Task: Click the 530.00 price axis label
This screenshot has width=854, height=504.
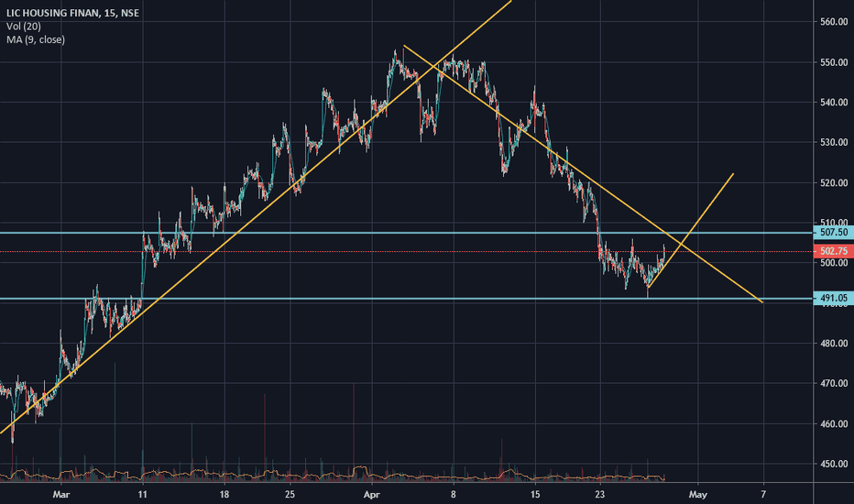Action: pyautogui.click(x=834, y=142)
